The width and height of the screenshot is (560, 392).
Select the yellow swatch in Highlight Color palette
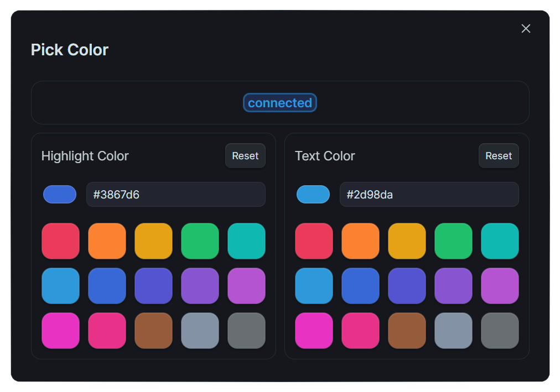153,241
